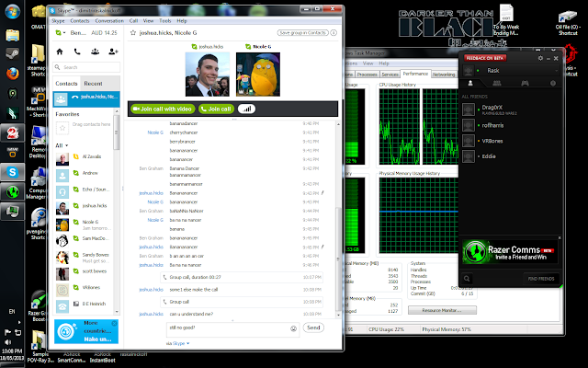Click the Steam icon on the taskbar
Viewport: 588px width, 368px height.
(13, 53)
